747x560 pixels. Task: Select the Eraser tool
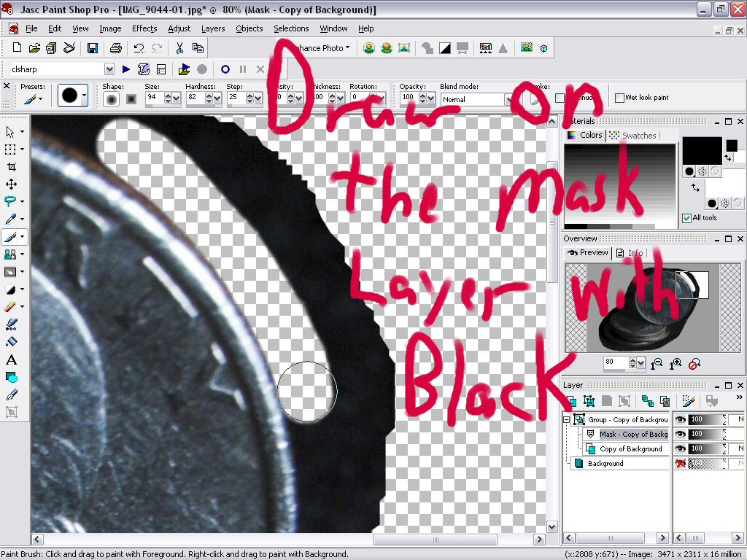coord(10,307)
